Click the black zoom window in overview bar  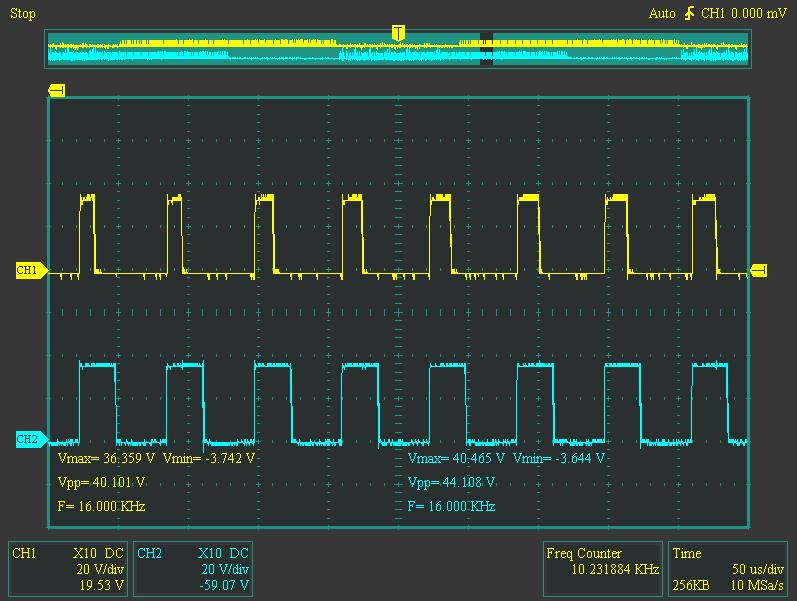487,48
